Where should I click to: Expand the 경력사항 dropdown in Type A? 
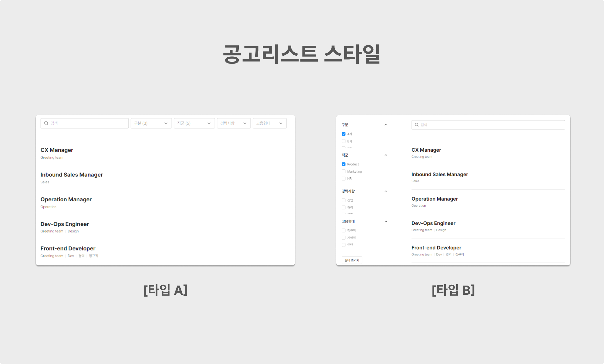pos(233,123)
